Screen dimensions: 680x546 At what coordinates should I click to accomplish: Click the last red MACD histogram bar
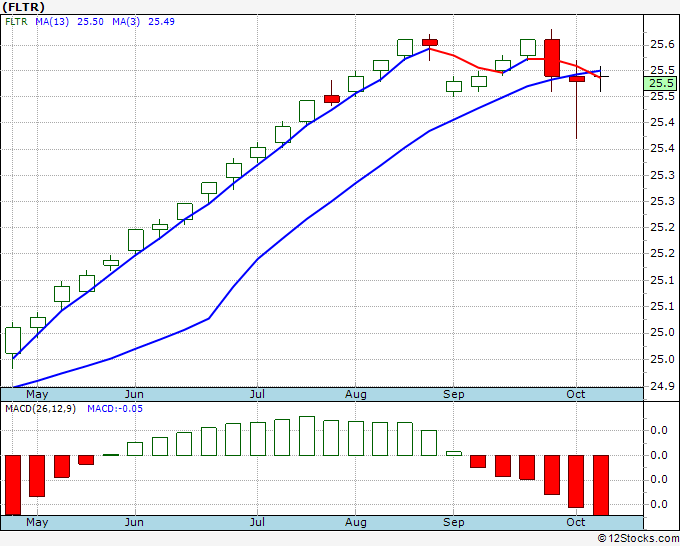(601, 485)
